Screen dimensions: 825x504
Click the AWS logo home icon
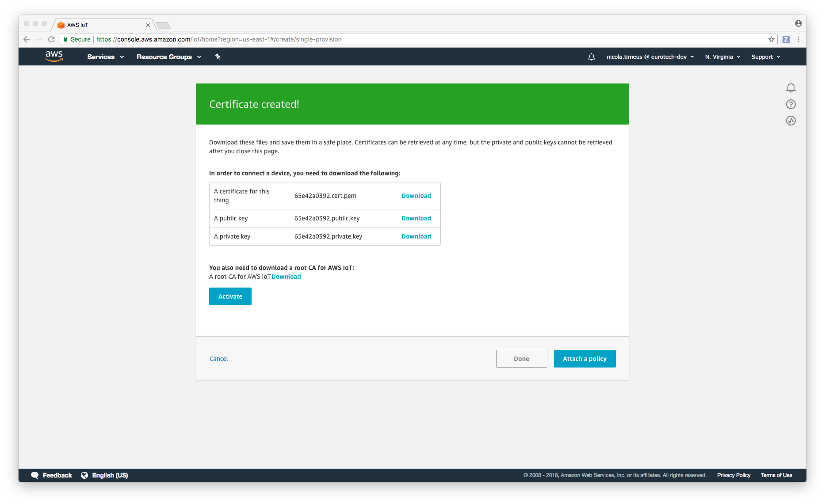tap(54, 56)
